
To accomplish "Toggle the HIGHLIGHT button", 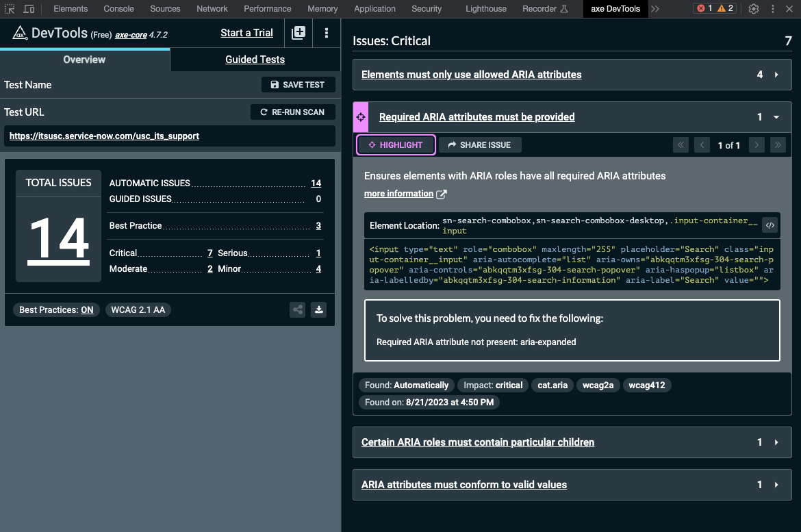I will click(x=396, y=145).
